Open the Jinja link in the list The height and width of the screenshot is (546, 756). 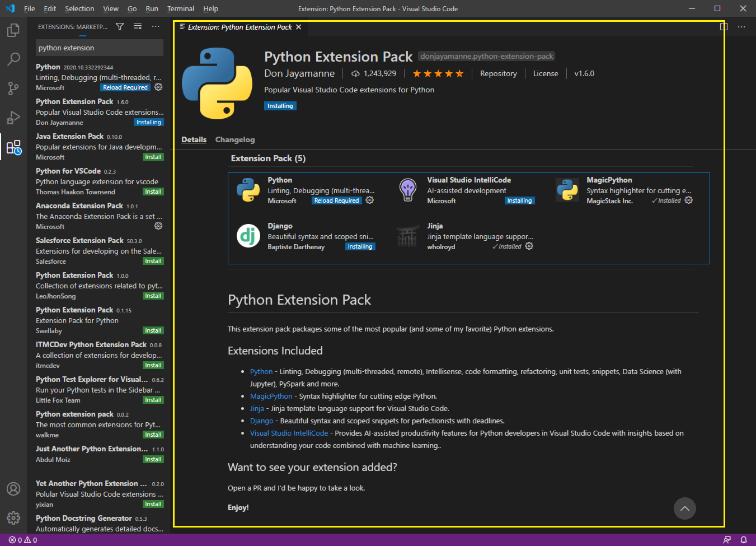point(257,408)
